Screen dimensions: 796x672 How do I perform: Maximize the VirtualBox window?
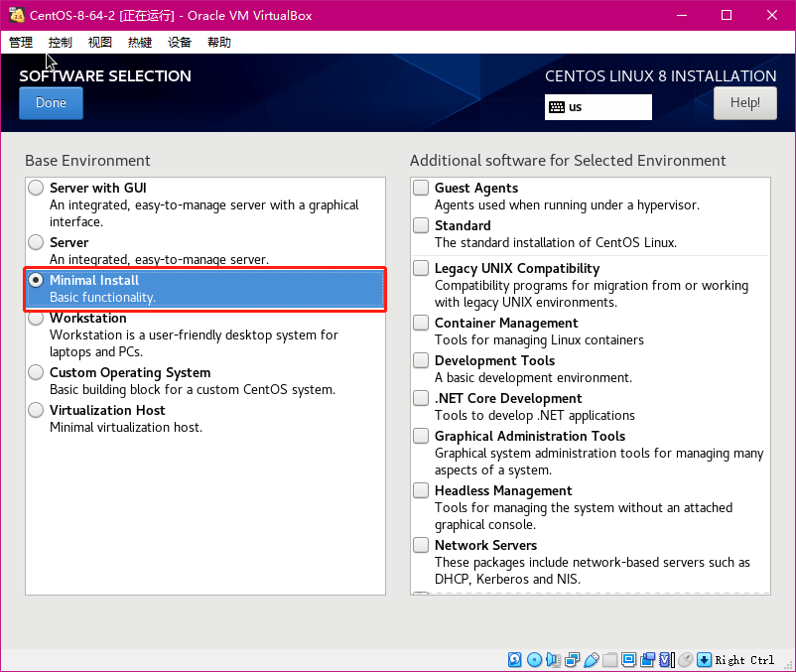[727, 15]
